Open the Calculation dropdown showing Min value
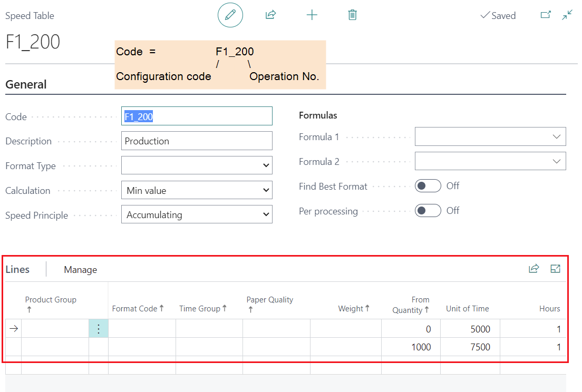 [197, 190]
